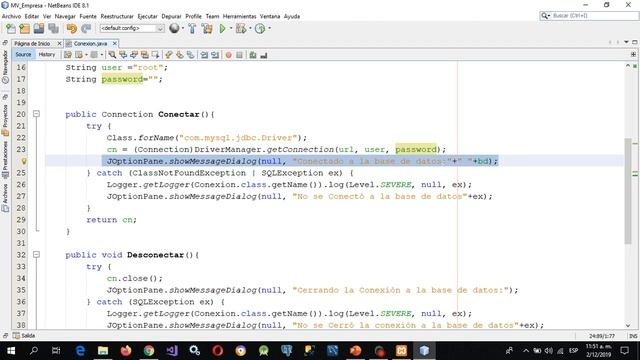Click Find Next Occurrence icon
The width and height of the screenshot is (640, 360).
(x=134, y=55)
